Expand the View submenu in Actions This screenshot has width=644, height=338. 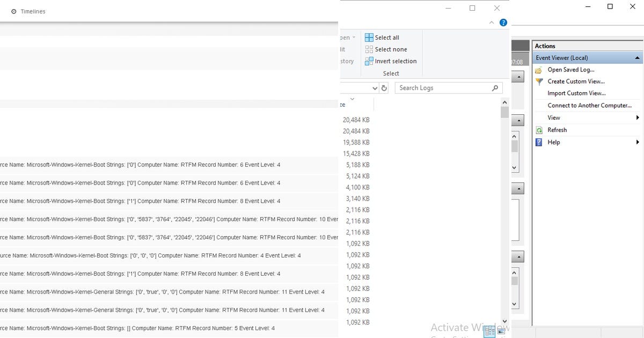pyautogui.click(x=638, y=117)
